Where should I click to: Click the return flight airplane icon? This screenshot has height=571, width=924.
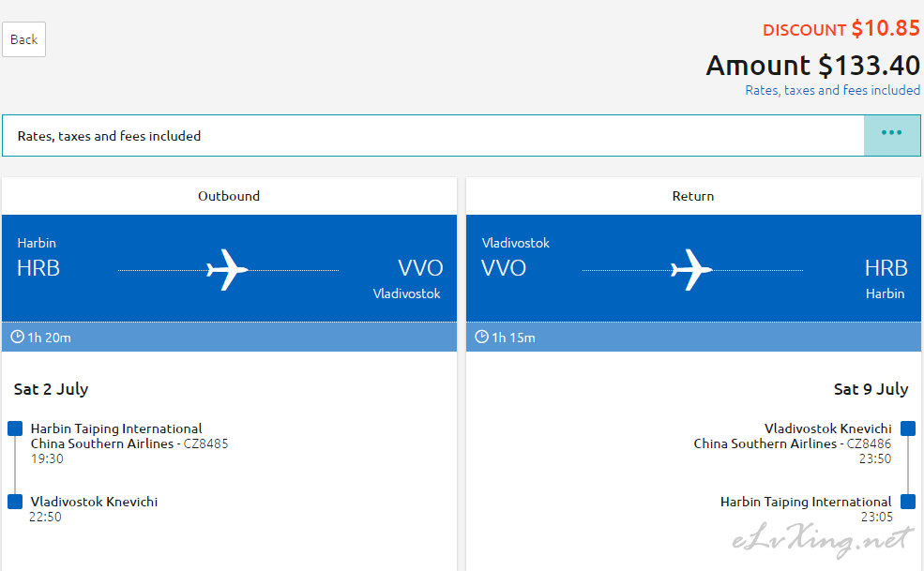691,270
